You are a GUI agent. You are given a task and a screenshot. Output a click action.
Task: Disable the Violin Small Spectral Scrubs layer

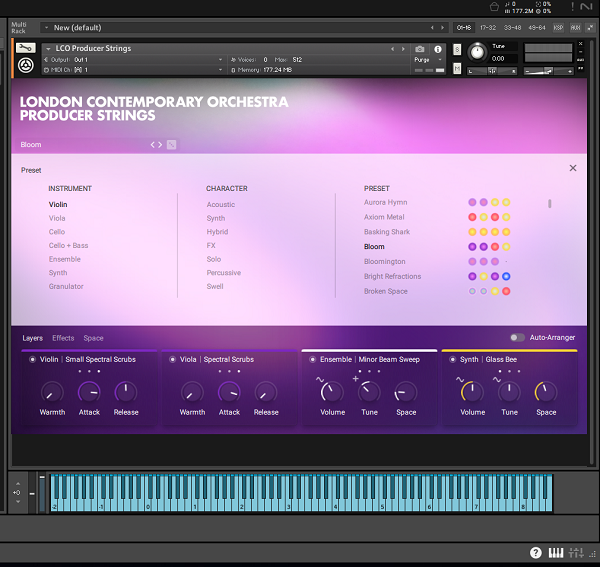pyautogui.click(x=33, y=359)
